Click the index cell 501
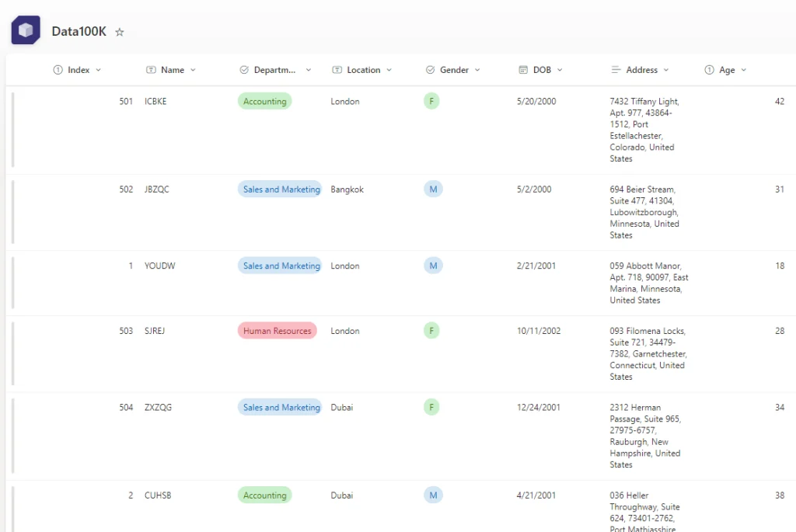 tap(126, 102)
